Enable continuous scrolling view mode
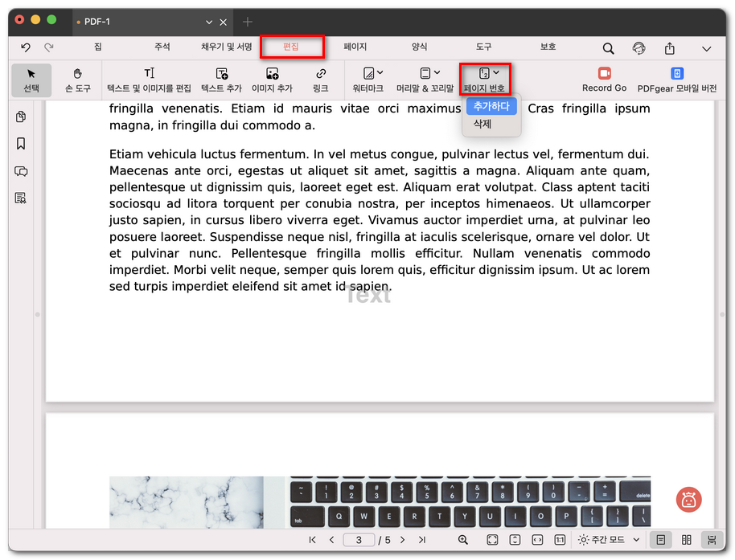The image size is (735, 560). 711,540
